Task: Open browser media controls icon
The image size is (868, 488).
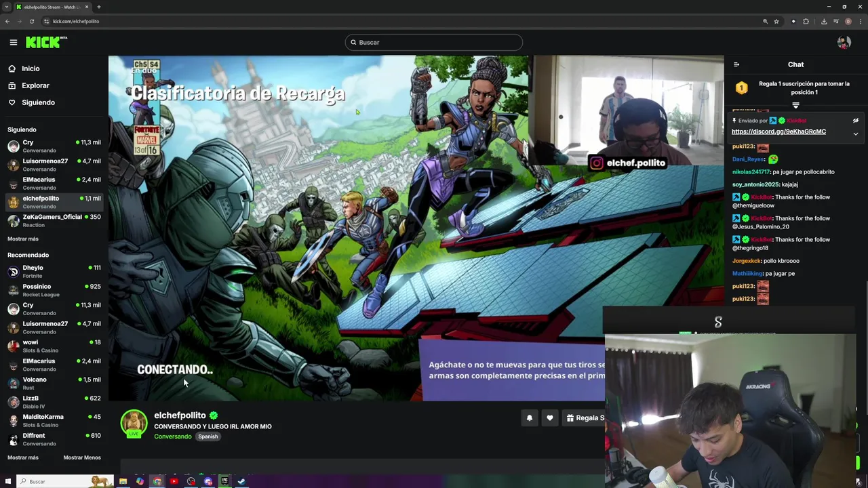Action: point(835,21)
